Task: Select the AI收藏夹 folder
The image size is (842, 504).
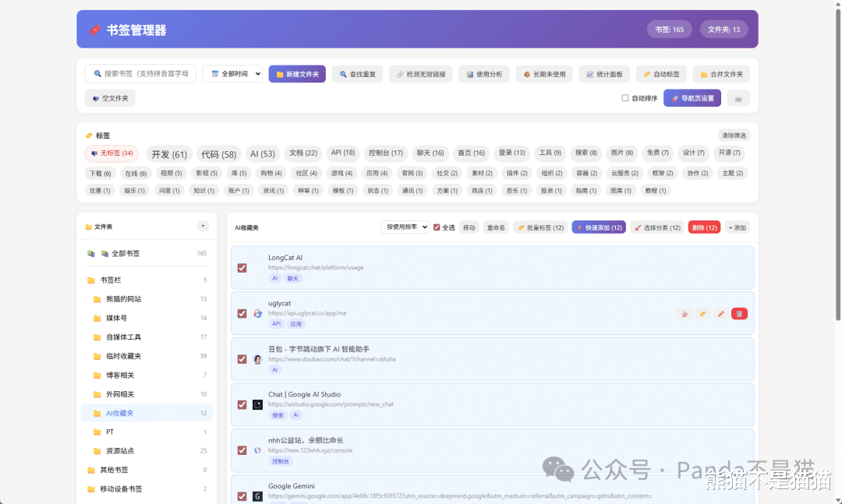Action: [147, 414]
